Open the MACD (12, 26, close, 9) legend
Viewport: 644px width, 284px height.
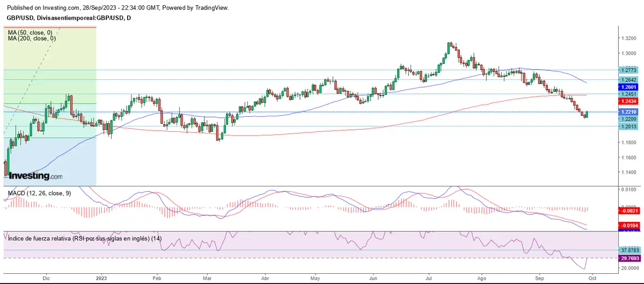pyautogui.click(x=39, y=192)
